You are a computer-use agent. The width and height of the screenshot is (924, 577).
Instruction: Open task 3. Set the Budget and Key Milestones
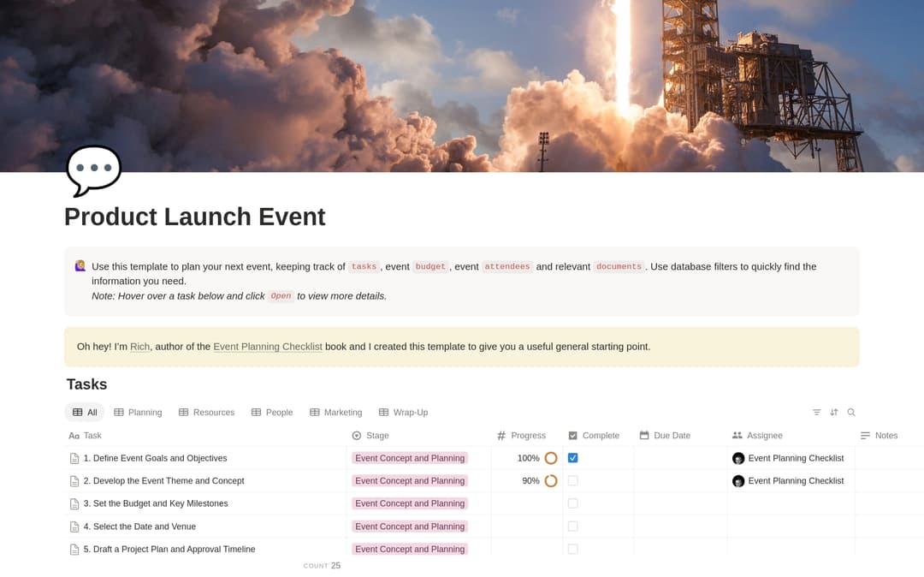click(156, 503)
